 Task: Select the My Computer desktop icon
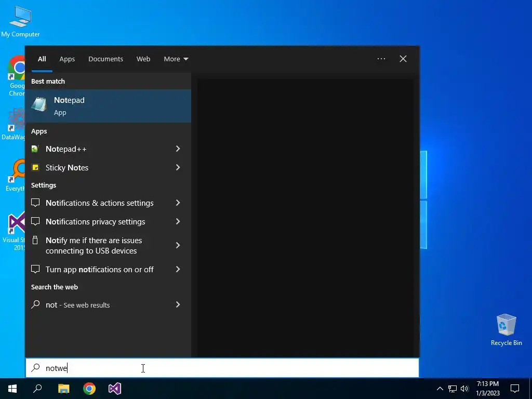[x=20, y=22]
